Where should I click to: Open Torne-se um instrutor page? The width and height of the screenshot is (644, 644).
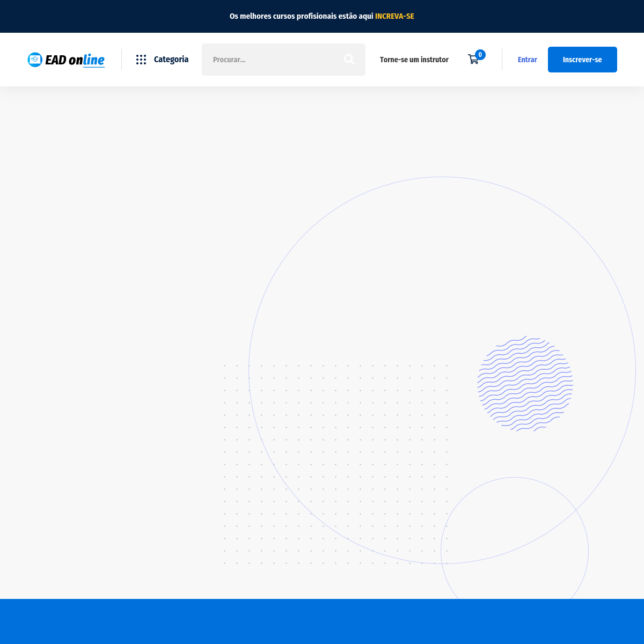(x=414, y=60)
